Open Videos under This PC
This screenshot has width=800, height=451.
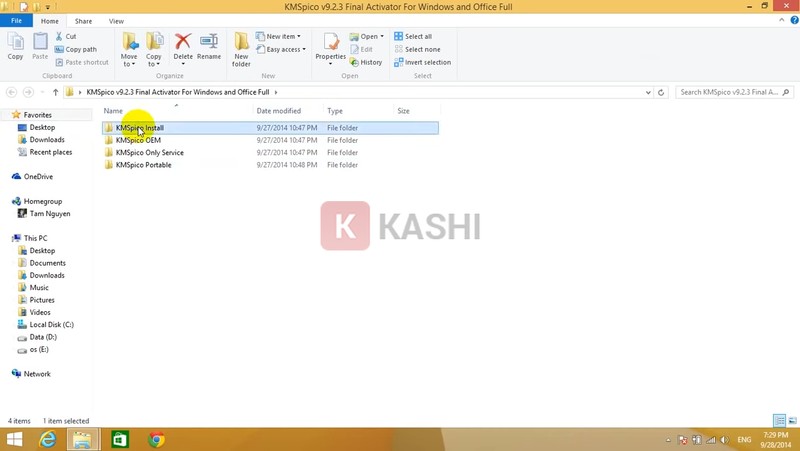[40, 312]
